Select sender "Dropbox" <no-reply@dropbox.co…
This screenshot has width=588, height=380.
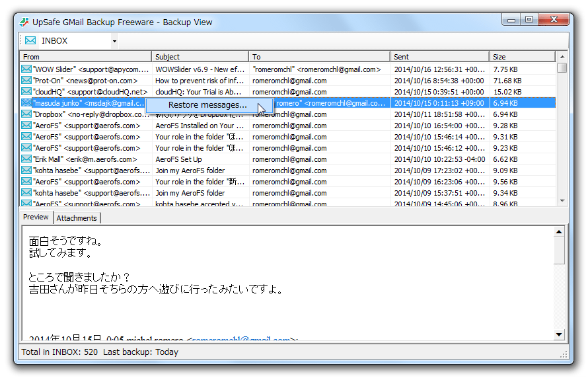point(91,114)
